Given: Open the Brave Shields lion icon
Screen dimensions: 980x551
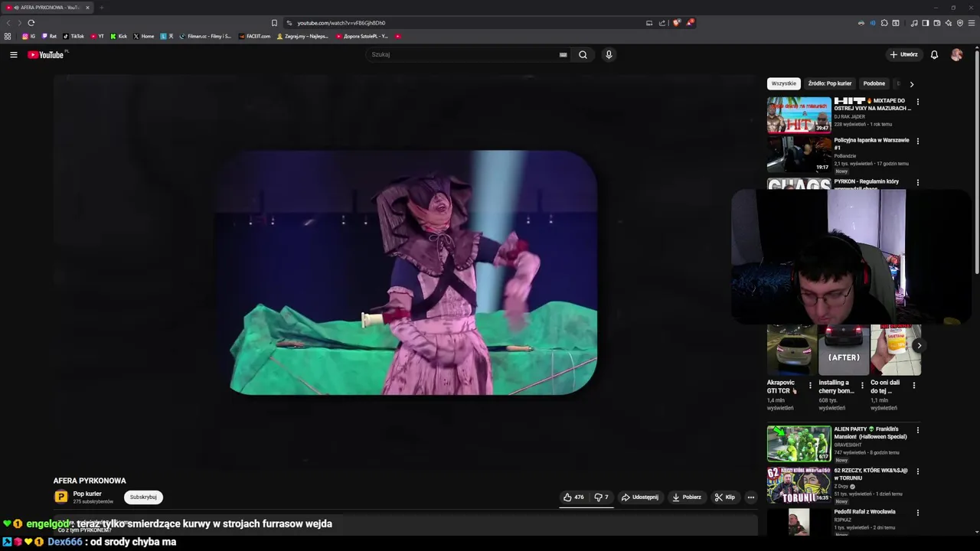Looking at the screenshot, I should pos(676,23).
